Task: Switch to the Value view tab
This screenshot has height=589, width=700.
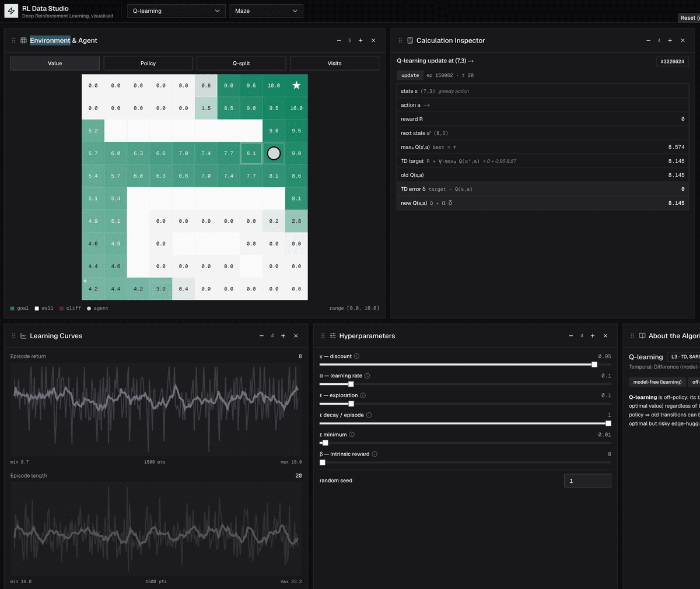Action: point(55,63)
